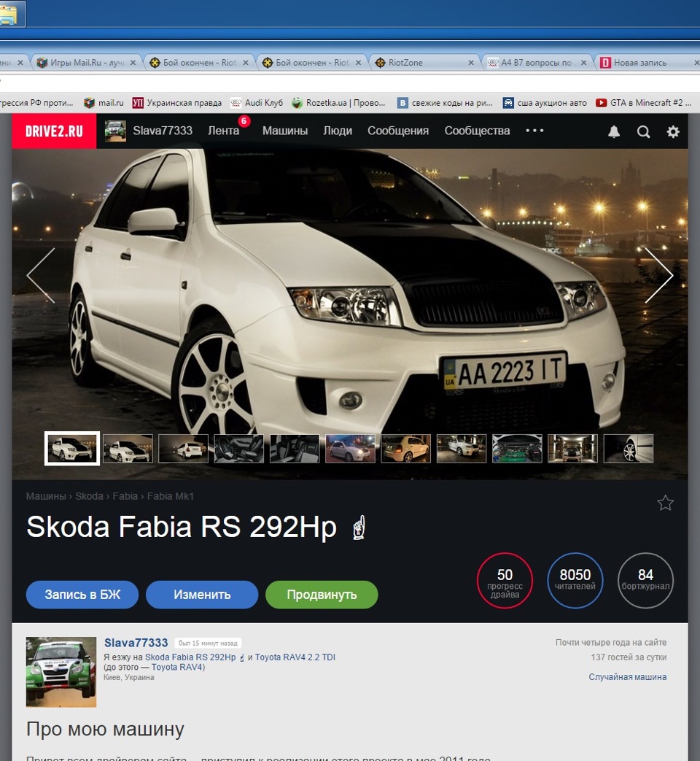Switch to the RiotZone browser tab
This screenshot has height=761, width=700.
[x=425, y=63]
